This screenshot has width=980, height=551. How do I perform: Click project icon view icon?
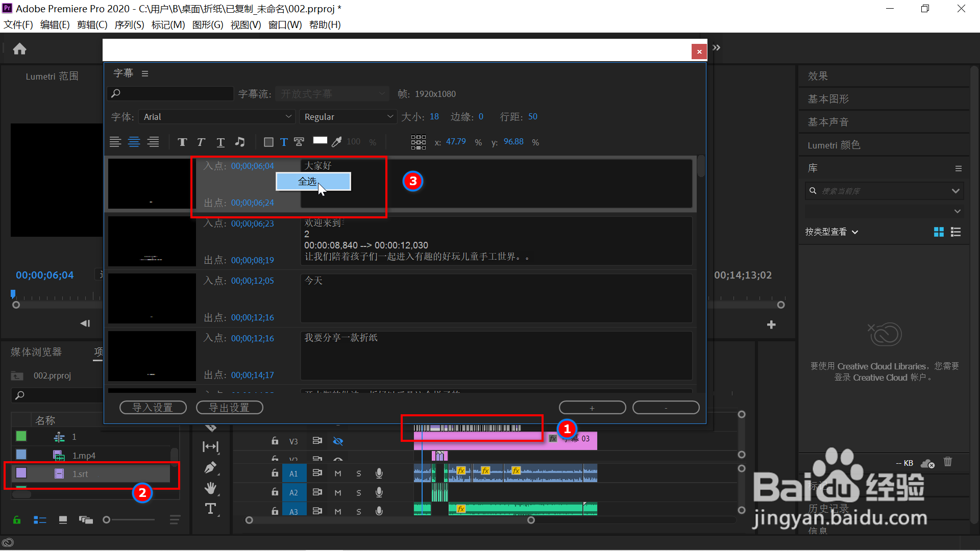[63, 520]
